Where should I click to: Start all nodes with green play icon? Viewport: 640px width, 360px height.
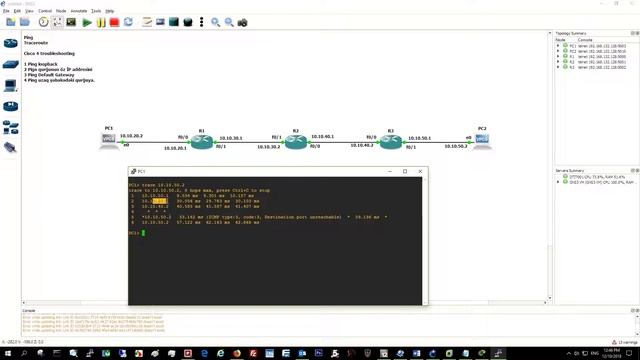87,22
